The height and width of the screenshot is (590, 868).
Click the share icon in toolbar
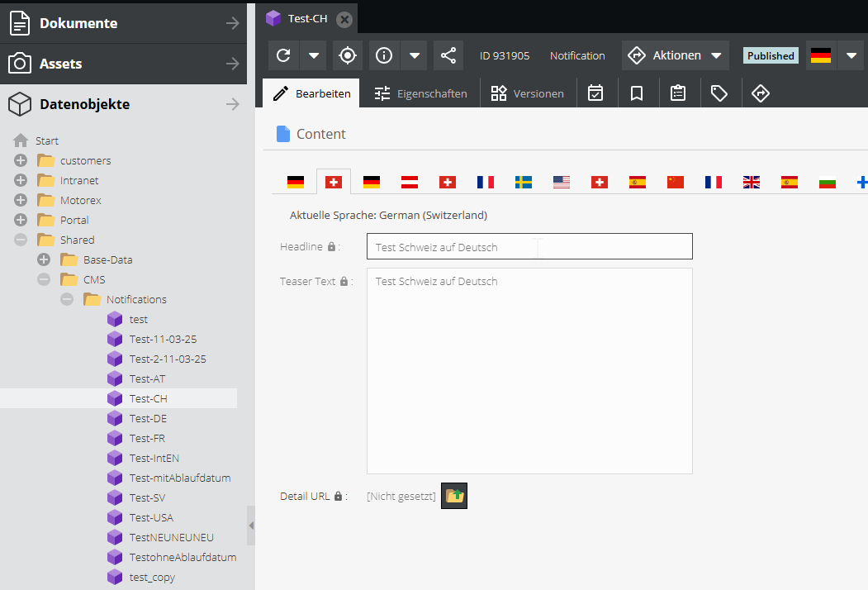(x=448, y=55)
